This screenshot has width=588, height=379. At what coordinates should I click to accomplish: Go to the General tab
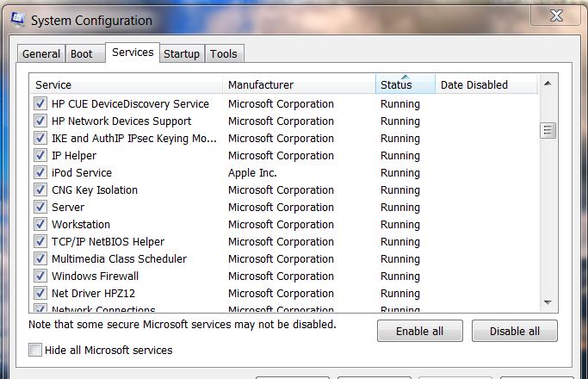pos(41,53)
